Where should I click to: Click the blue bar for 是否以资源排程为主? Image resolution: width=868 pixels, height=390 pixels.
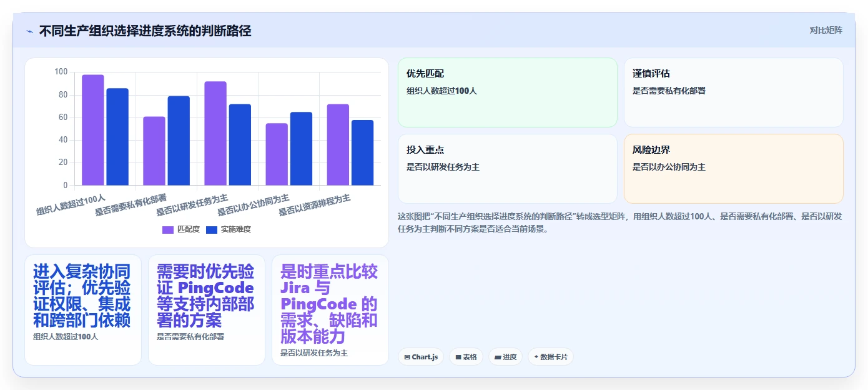click(x=362, y=152)
